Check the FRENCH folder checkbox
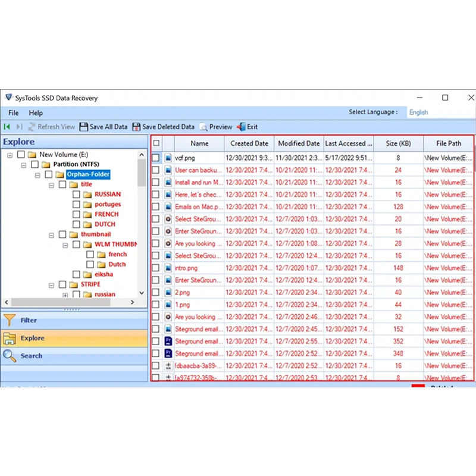The width and height of the screenshot is (476, 476). point(77,214)
